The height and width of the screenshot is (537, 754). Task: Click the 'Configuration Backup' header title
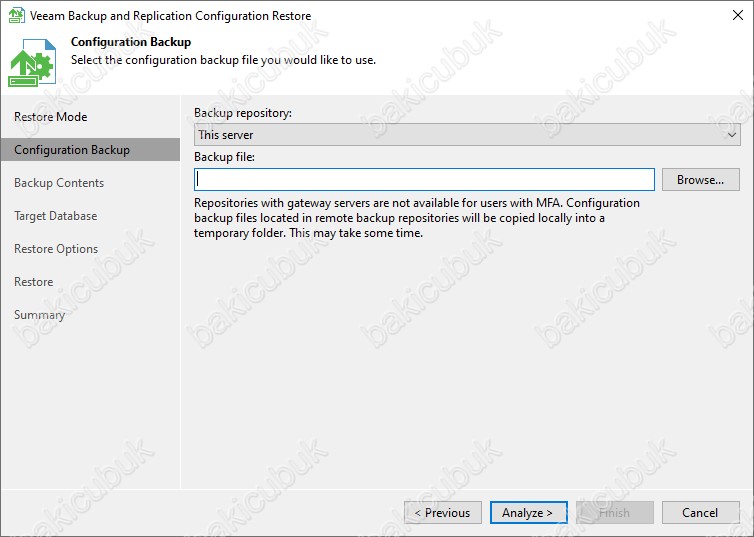pyautogui.click(x=131, y=42)
